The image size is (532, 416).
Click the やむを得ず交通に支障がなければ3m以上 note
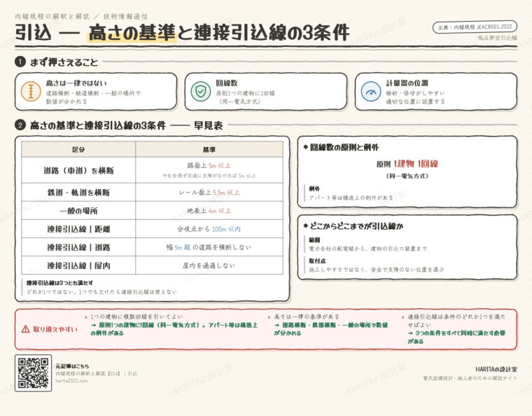[x=209, y=176]
